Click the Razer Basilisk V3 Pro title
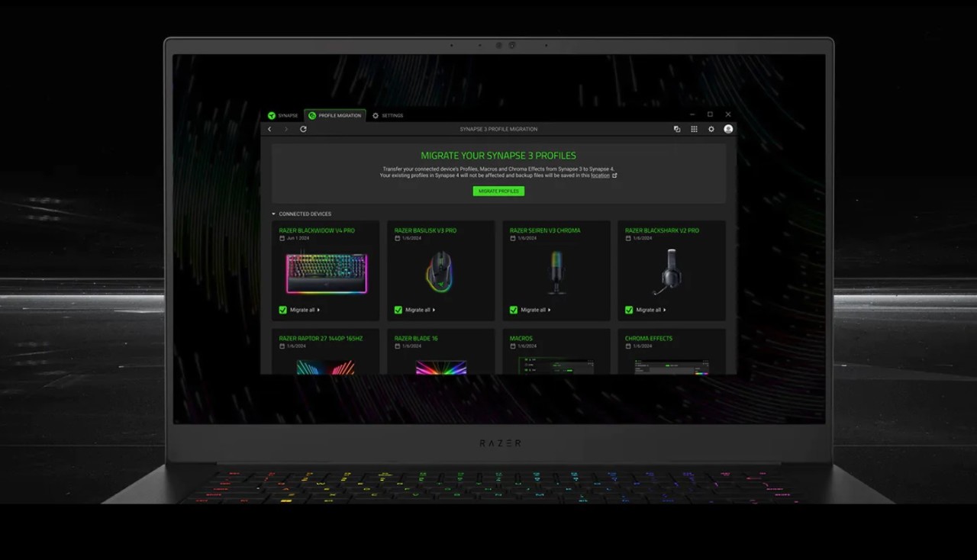This screenshot has width=977, height=560. tap(425, 230)
